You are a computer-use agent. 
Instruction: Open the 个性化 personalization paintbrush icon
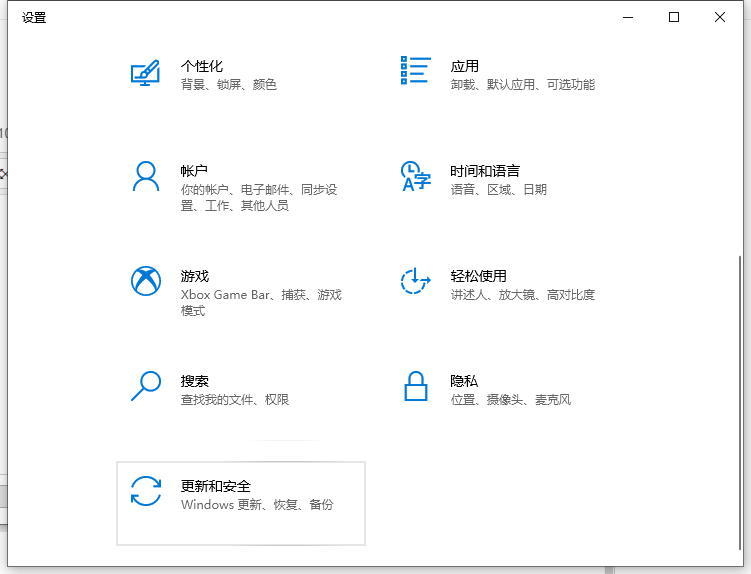145,73
